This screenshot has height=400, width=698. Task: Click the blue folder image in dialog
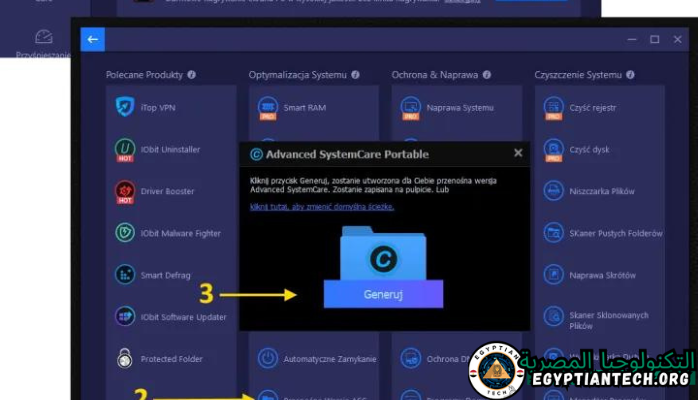[383, 253]
